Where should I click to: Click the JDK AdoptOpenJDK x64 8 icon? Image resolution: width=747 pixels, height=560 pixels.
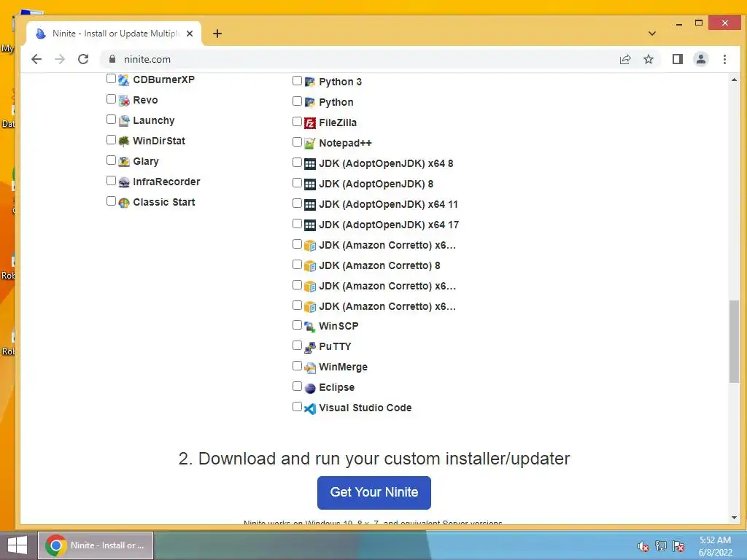click(309, 164)
